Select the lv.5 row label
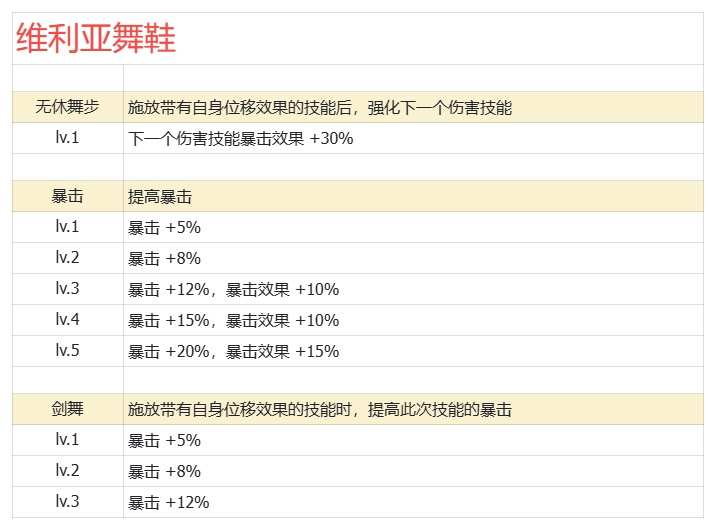 pos(68,351)
